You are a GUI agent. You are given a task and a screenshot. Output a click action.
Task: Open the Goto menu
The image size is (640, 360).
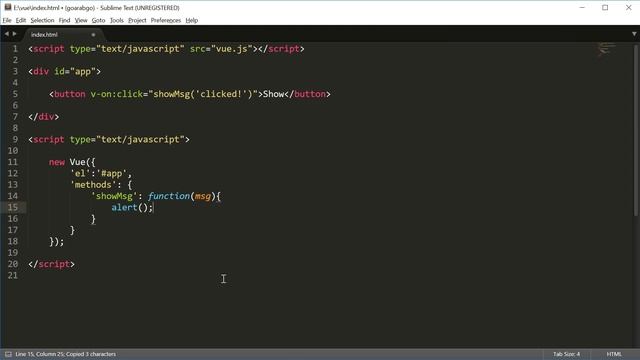click(98, 20)
